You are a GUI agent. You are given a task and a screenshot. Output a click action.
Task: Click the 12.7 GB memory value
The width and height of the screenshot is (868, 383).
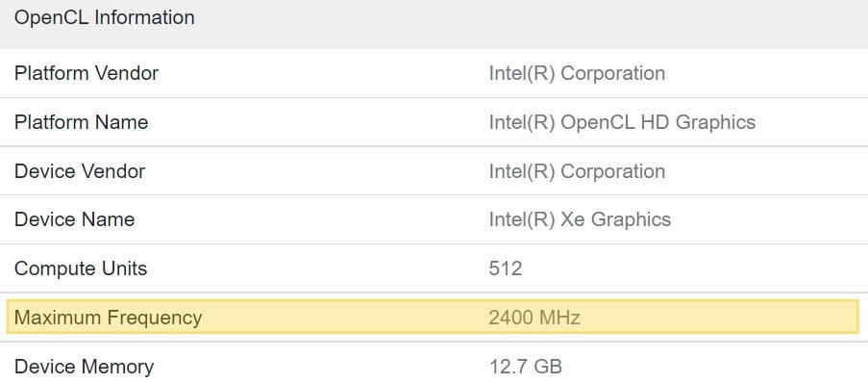pos(526,367)
